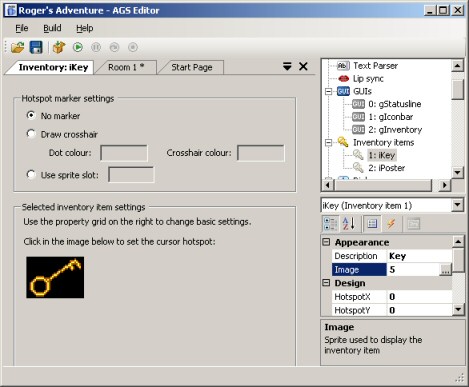Click the key sprite image to set hotspot
Viewport: 469px width, 387px height.
tap(55, 277)
